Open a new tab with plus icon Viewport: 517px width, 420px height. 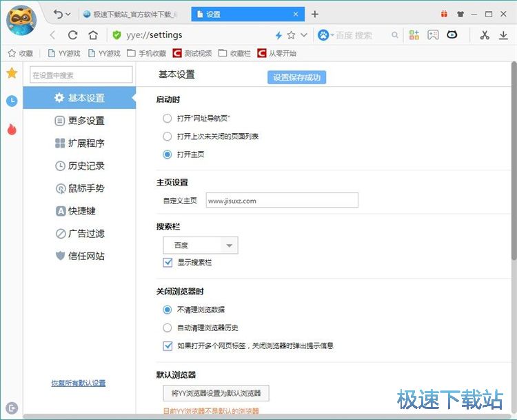coord(315,14)
